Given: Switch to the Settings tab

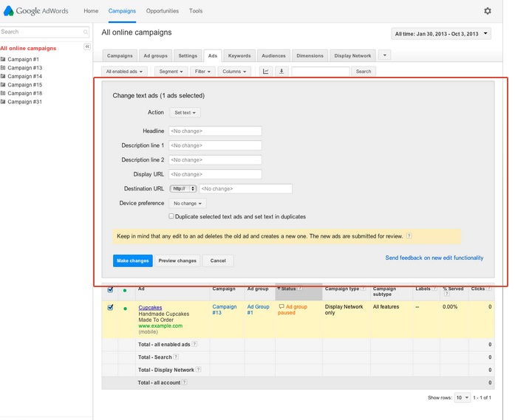Looking at the screenshot, I should (188, 56).
